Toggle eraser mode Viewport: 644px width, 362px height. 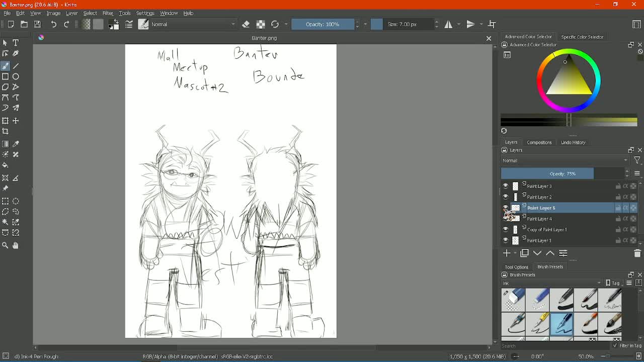pos(246,24)
